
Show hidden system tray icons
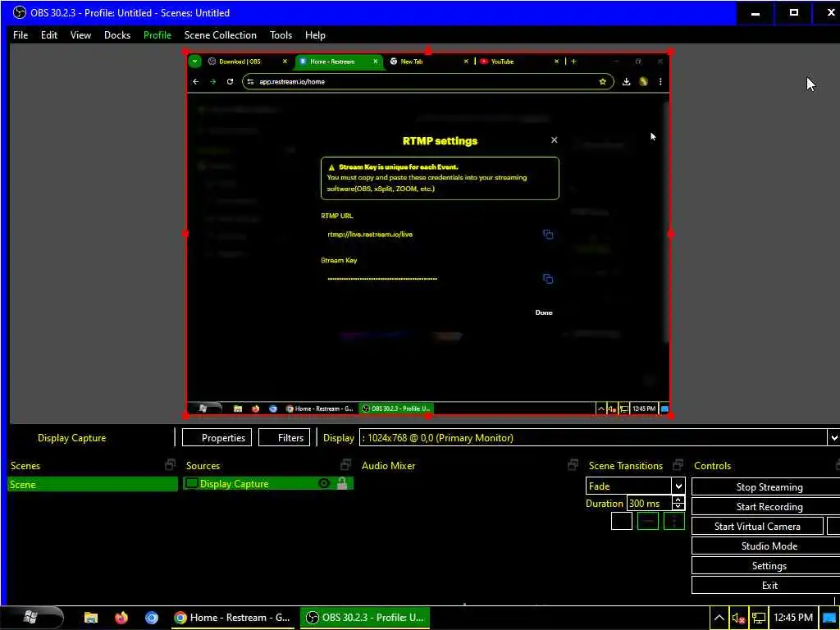(719, 618)
